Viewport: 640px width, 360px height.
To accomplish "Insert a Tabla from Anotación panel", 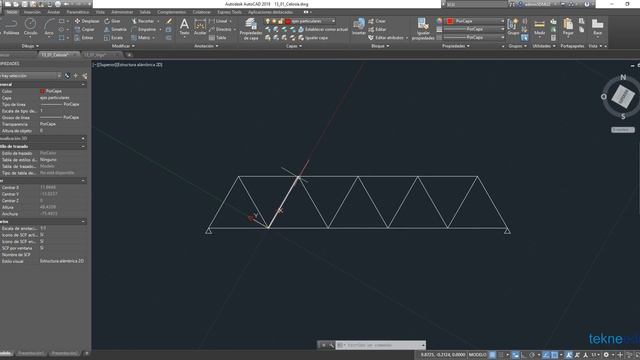I will point(218,38).
